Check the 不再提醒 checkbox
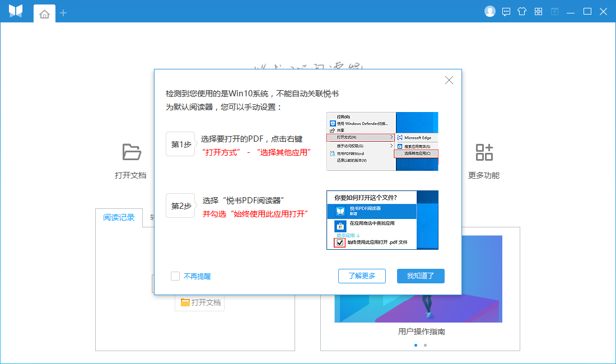This screenshot has height=364, width=616. point(175,276)
